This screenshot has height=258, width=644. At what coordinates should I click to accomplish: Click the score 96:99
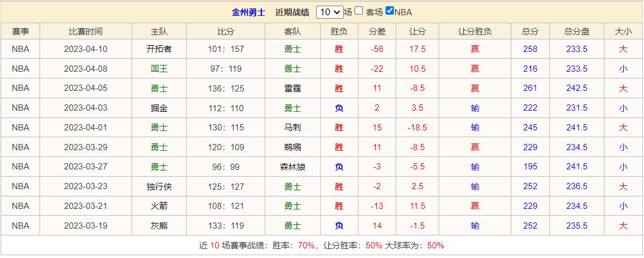(x=226, y=167)
